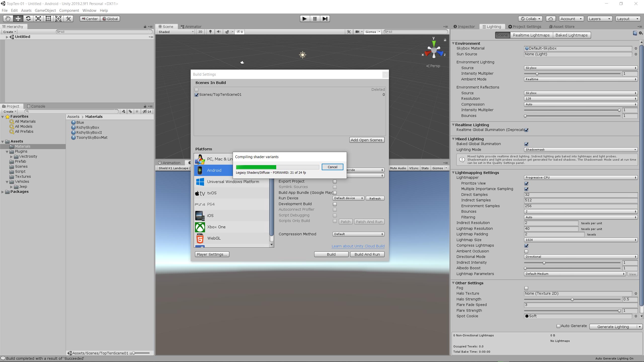Uncheck Scenes/TopTenScene01 in build list
Screen dimensions: 644x362
pyautogui.click(x=197, y=95)
